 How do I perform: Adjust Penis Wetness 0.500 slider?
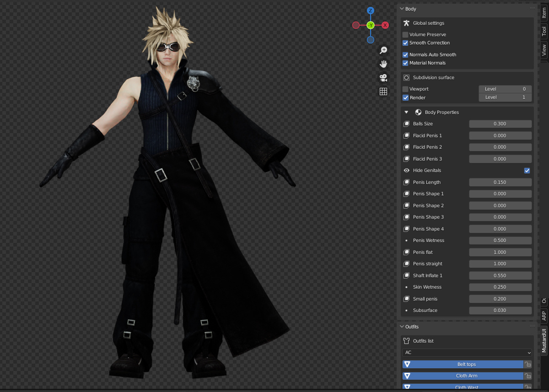coord(500,241)
